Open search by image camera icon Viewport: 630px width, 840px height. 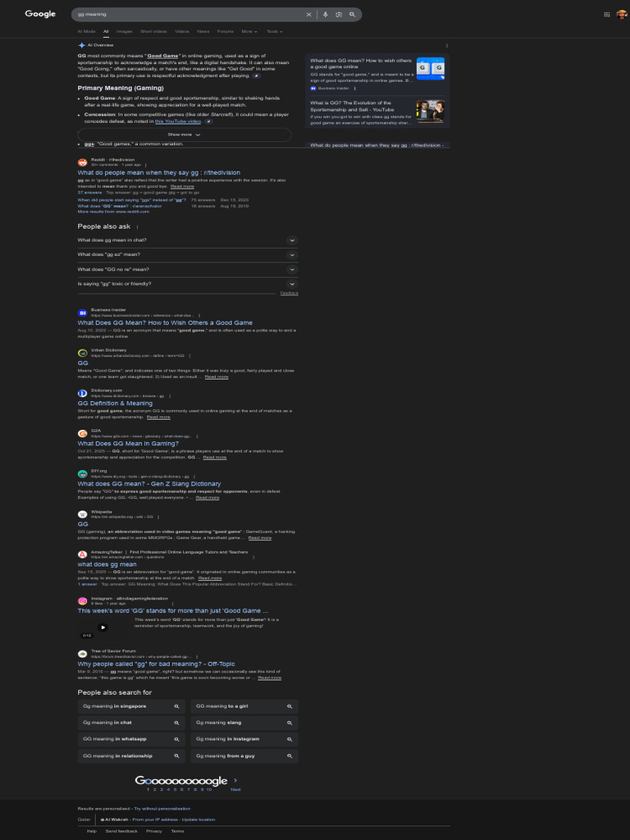pos(339,15)
